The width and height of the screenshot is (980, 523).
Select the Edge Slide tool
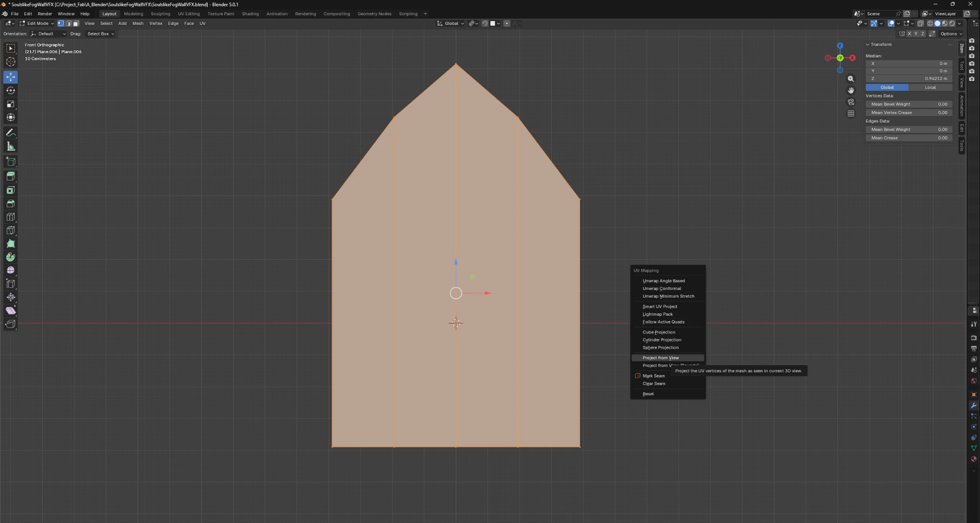[x=11, y=284]
